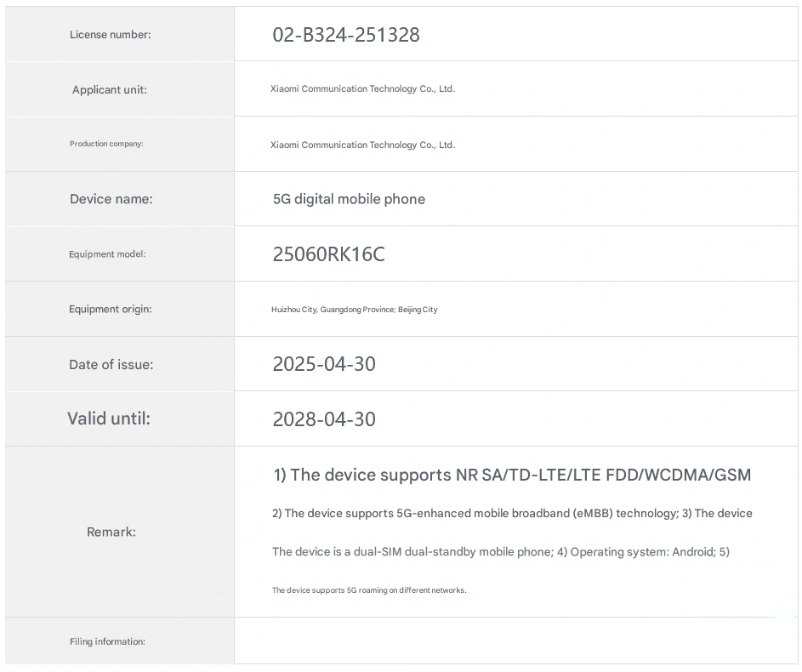802x672 pixels.
Task: Select the Date of issue label
Action: pos(111,365)
